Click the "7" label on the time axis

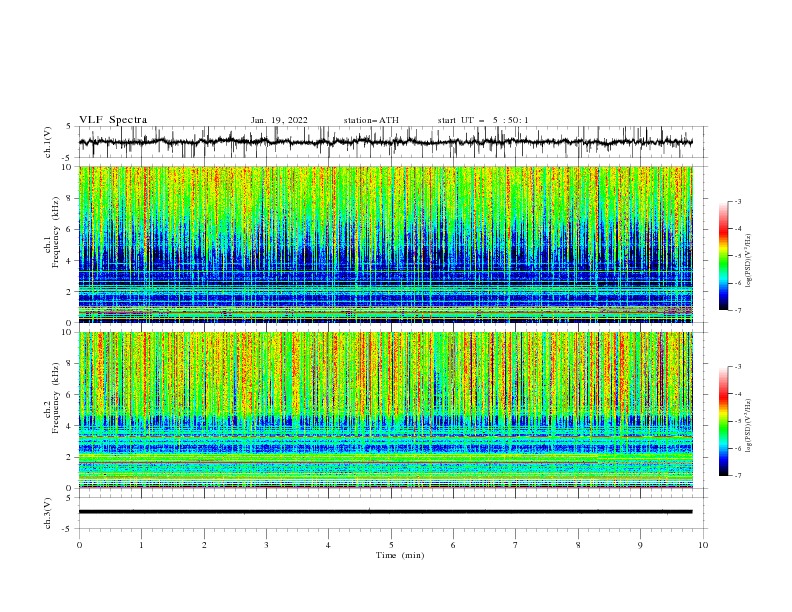[516, 545]
